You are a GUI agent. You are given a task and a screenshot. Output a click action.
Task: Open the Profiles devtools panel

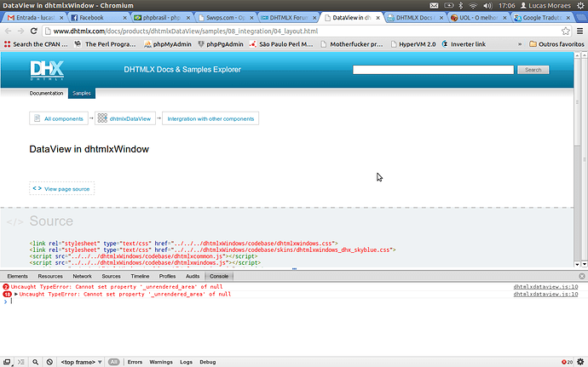click(x=167, y=276)
